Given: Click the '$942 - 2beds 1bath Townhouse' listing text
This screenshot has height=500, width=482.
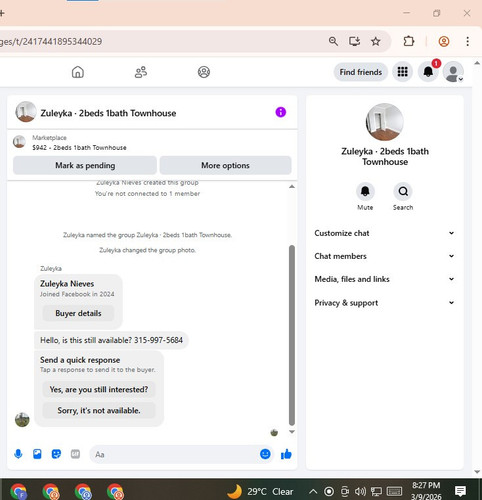Looking at the screenshot, I should [x=79, y=148].
